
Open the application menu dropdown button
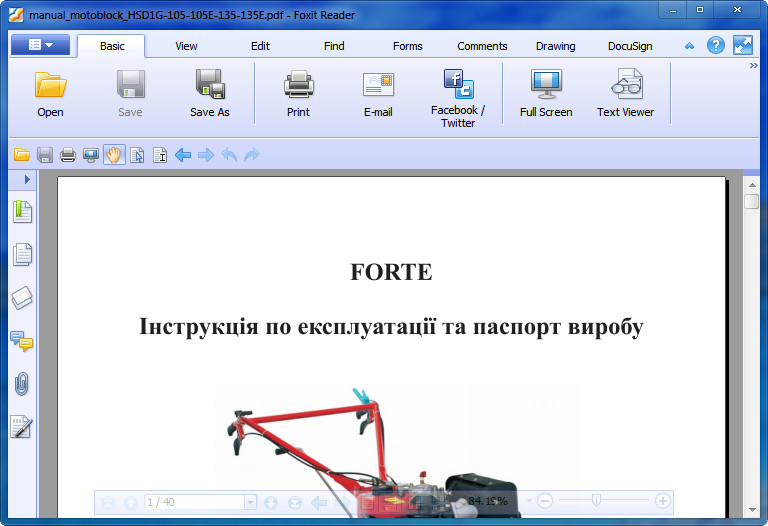[x=41, y=45]
